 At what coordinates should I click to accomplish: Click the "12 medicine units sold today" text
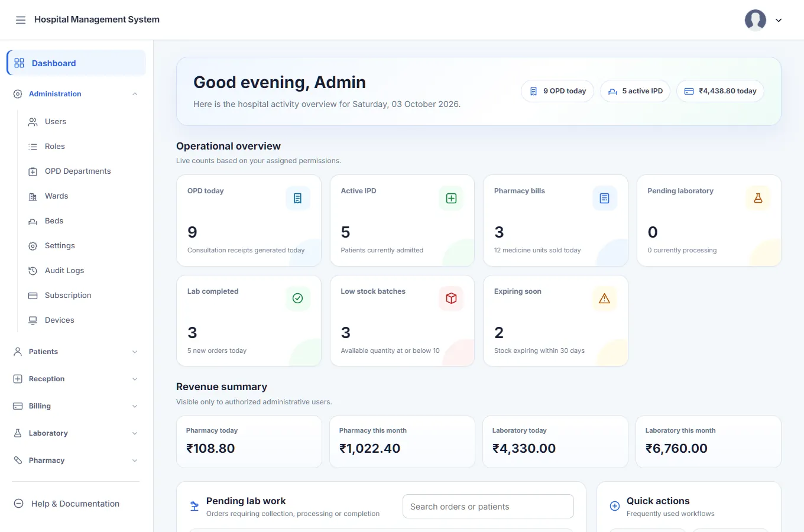pos(537,251)
